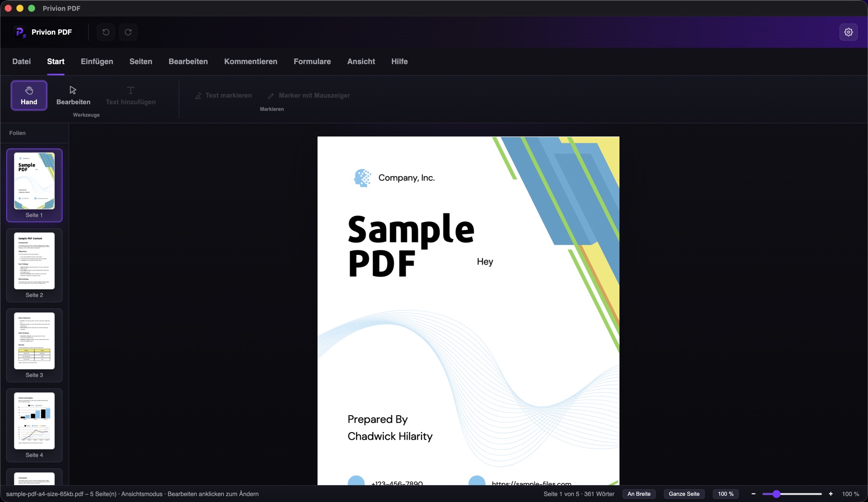Click the Ganze Seite button
This screenshot has height=502, width=868.
click(x=684, y=494)
